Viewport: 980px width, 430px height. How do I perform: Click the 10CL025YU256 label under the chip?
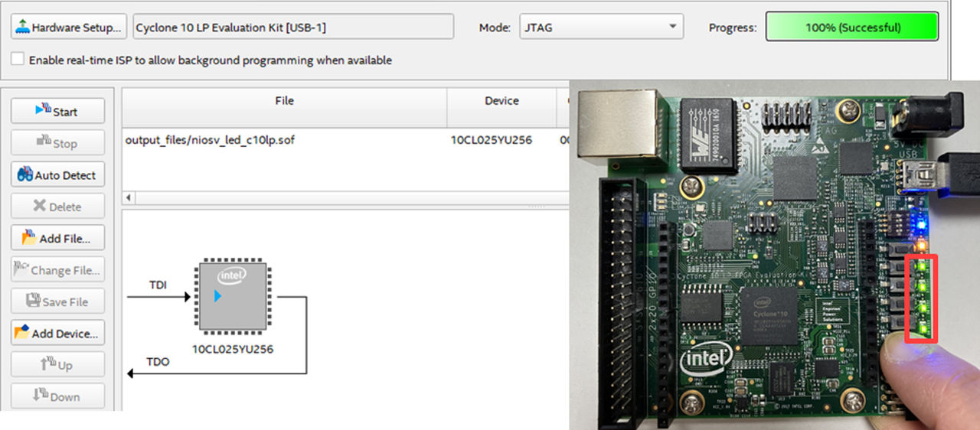233,349
